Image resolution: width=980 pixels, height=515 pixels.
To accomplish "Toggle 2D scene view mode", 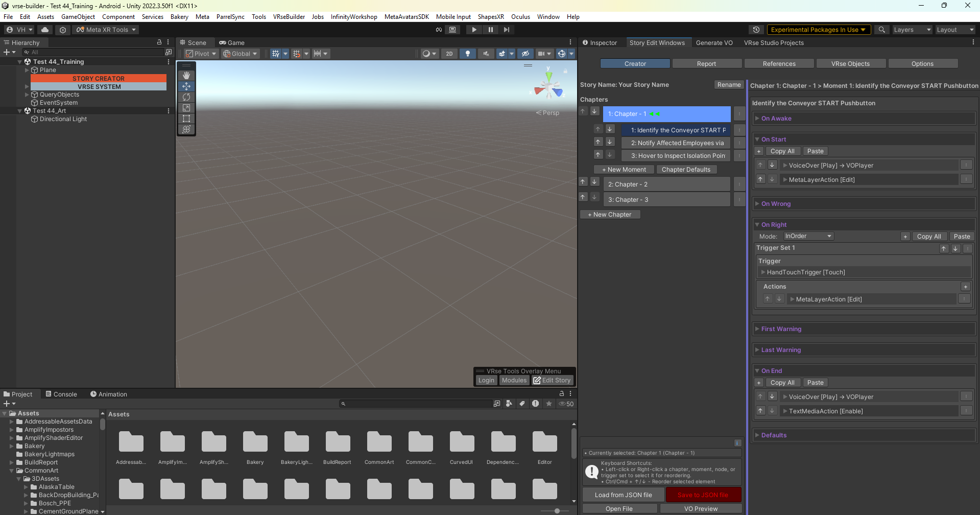I will [x=449, y=54].
